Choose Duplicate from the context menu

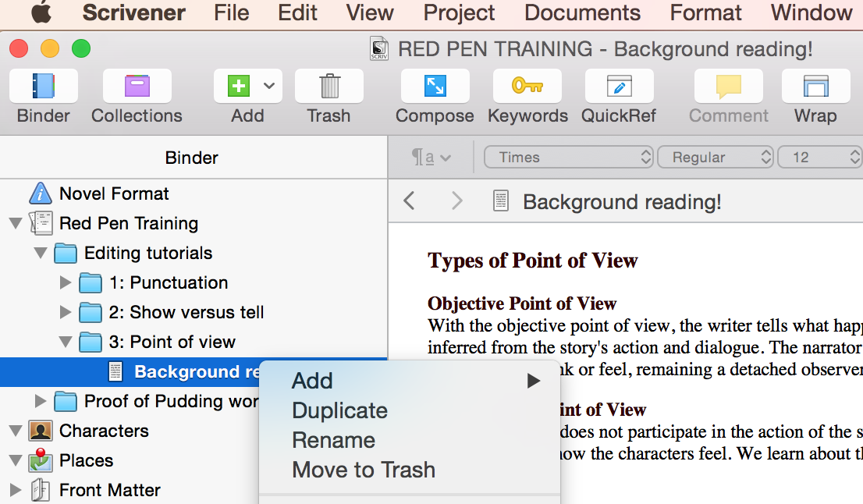tap(339, 410)
